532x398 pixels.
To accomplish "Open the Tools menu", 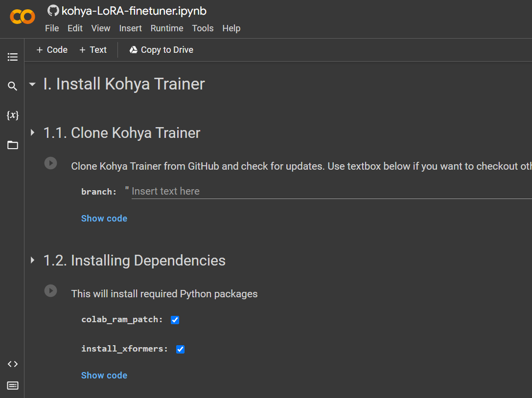I will tap(203, 28).
